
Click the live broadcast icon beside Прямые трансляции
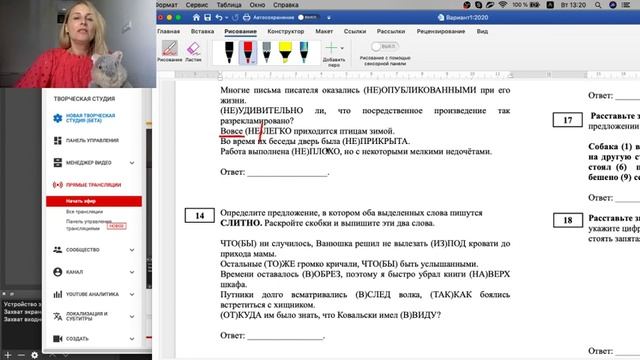(58, 185)
